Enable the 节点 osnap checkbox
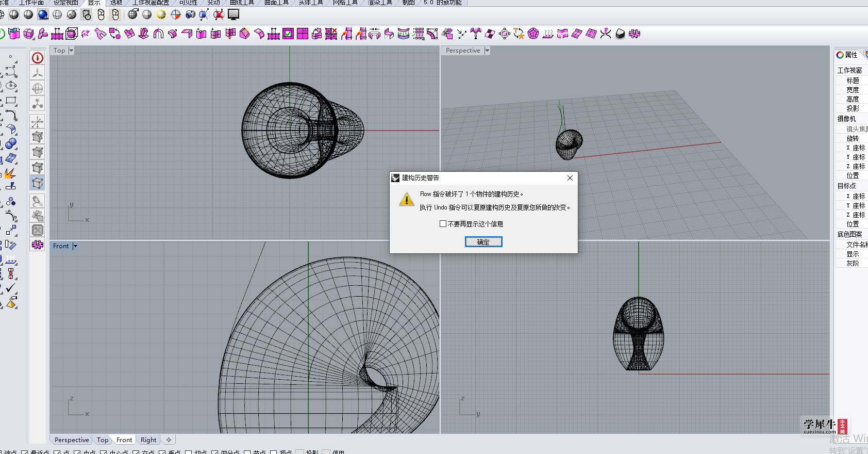Viewport: 868px width, 454px height. coord(247,452)
